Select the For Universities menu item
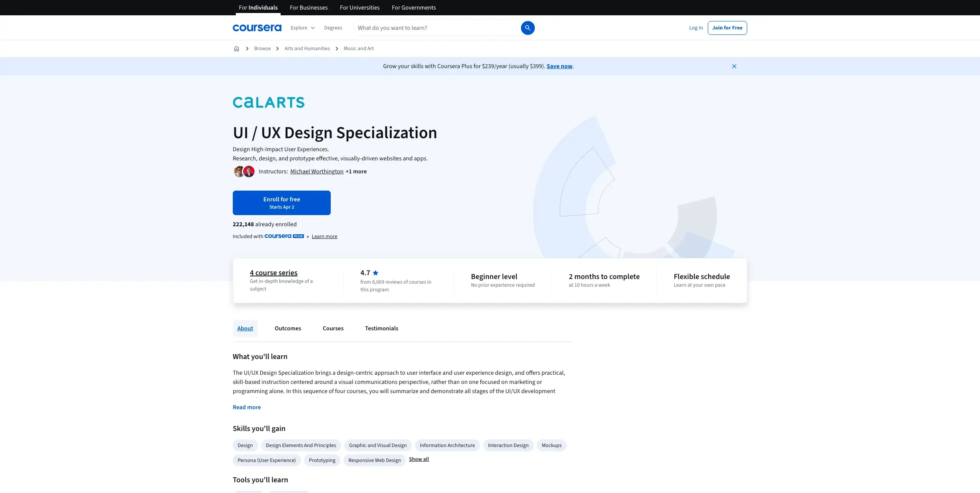 pos(359,7)
